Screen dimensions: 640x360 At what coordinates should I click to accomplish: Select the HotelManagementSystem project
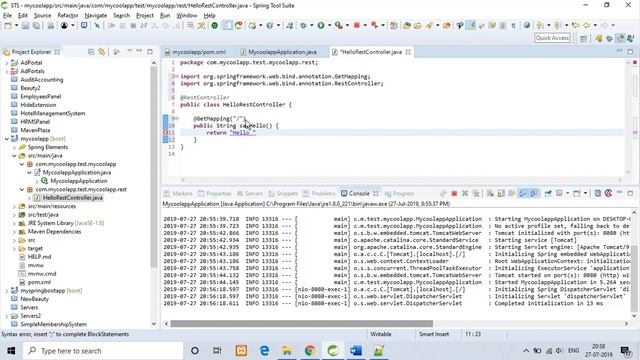53,113
